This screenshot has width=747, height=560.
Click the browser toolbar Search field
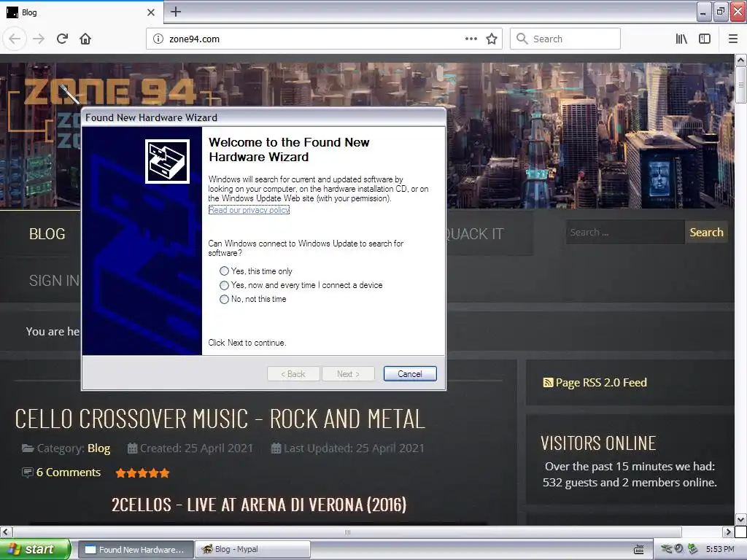[x=565, y=39]
